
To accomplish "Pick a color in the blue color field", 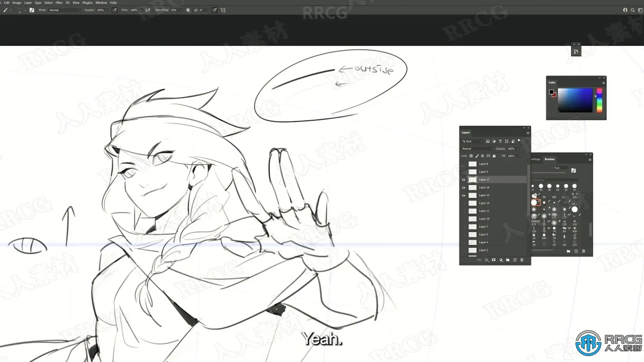I will pyautogui.click(x=575, y=100).
